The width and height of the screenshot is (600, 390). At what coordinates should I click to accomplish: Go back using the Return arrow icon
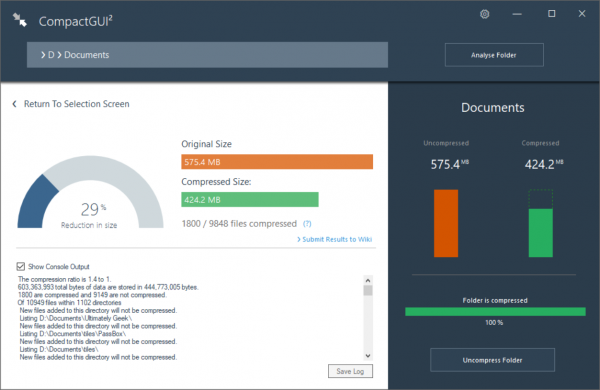click(15, 104)
